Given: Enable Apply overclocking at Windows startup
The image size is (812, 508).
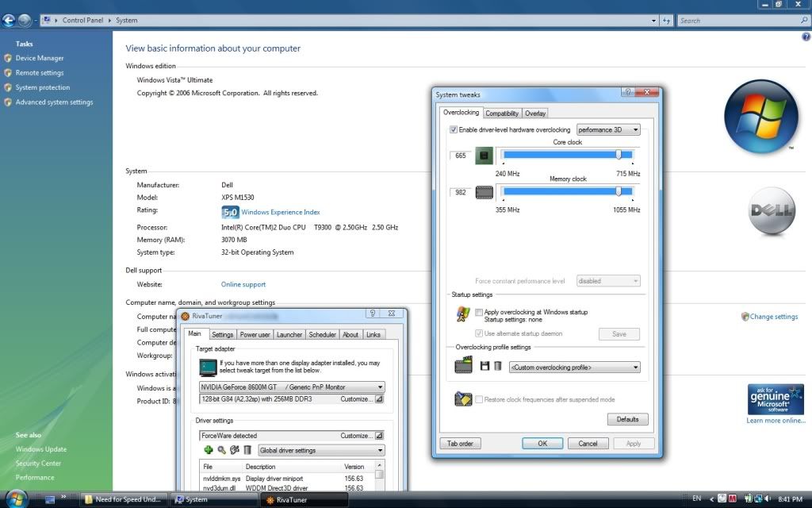Looking at the screenshot, I should (x=479, y=312).
